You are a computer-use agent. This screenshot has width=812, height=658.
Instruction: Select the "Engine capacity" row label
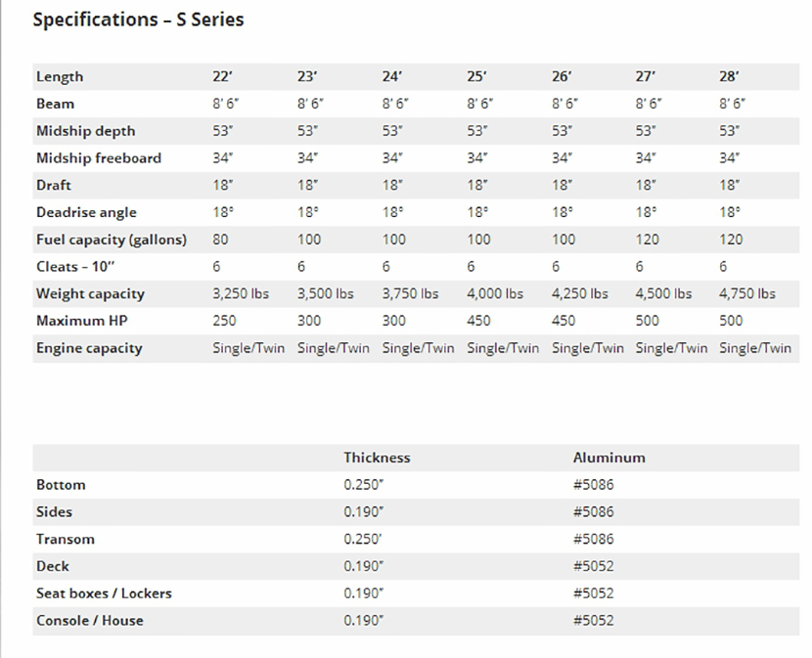(89, 348)
